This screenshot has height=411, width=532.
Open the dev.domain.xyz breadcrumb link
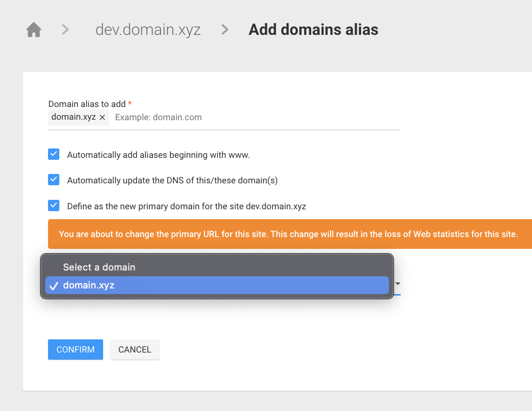click(x=148, y=30)
